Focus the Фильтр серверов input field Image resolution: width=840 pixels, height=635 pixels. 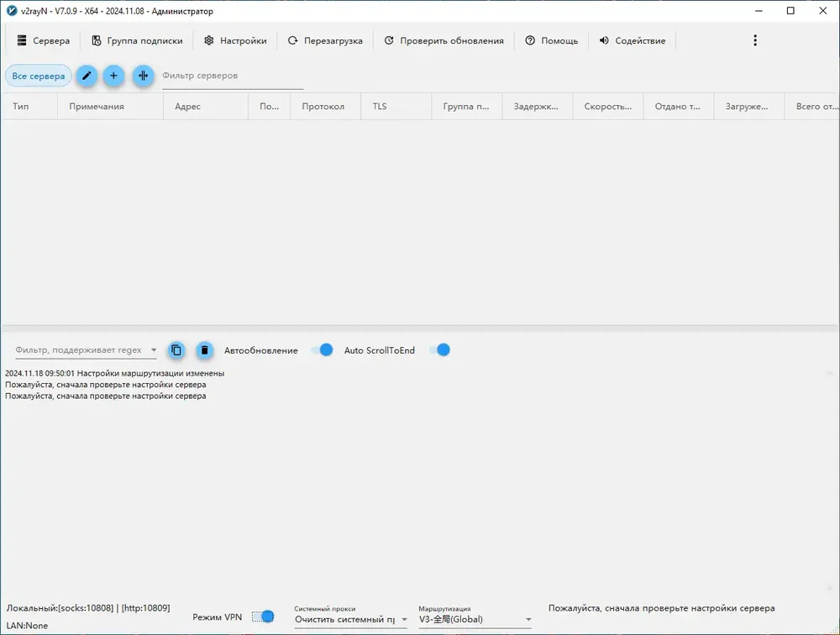pyautogui.click(x=233, y=76)
